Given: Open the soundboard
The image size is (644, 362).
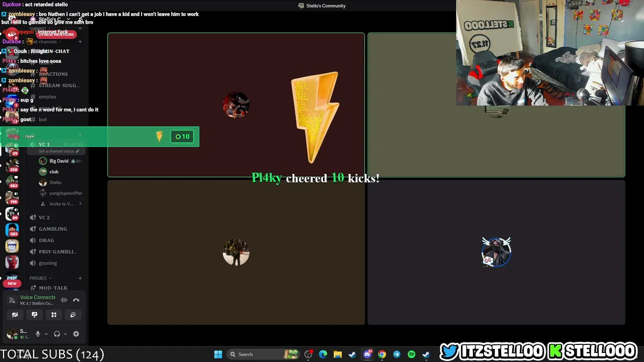Looking at the screenshot, I should point(73,315).
